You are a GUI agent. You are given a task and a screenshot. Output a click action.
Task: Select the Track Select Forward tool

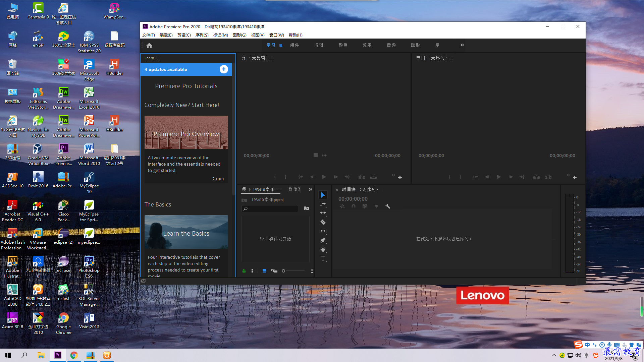(x=323, y=204)
